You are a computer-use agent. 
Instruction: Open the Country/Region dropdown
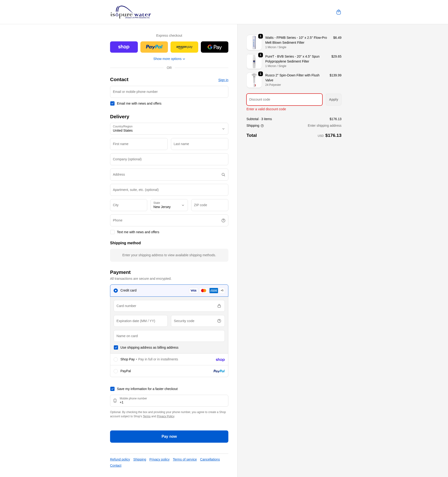pos(169,129)
